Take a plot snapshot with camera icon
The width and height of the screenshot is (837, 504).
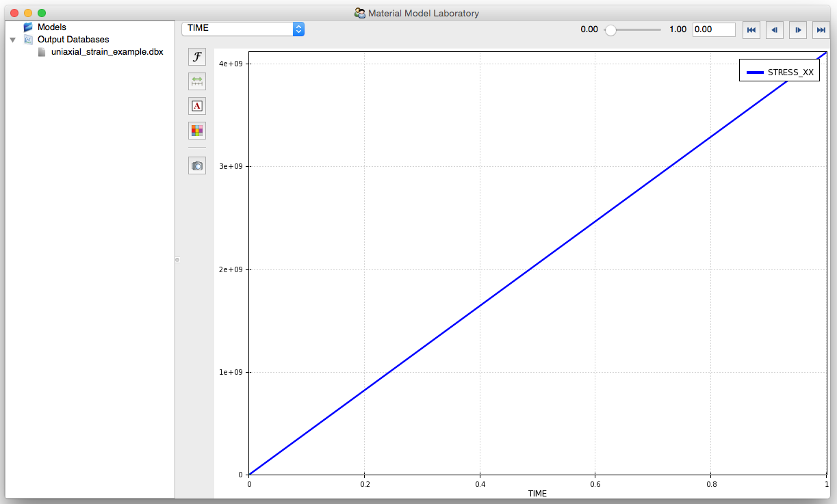[197, 165]
